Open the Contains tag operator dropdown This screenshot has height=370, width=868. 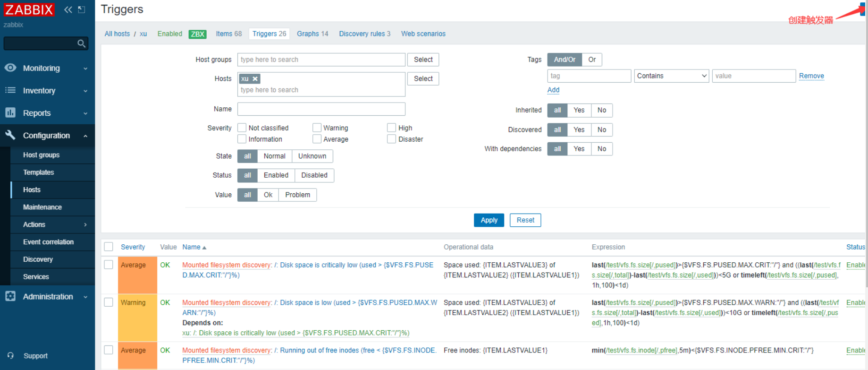coord(672,76)
